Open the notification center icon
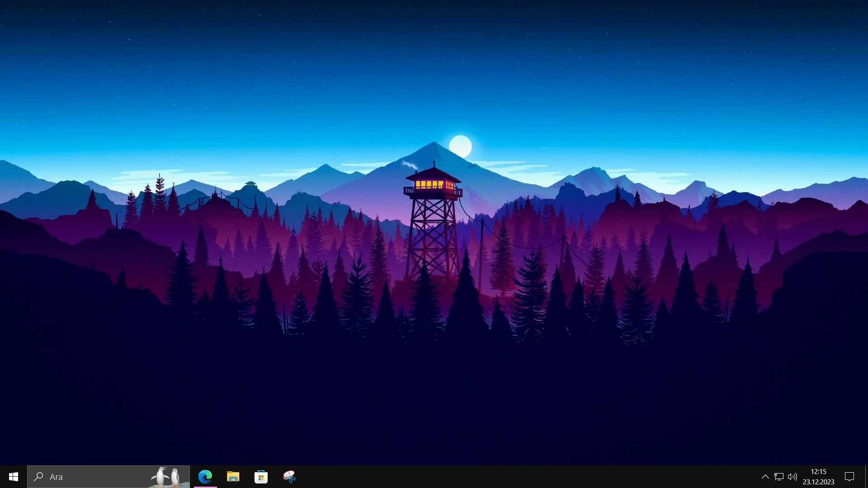The image size is (868, 488). click(x=849, y=477)
